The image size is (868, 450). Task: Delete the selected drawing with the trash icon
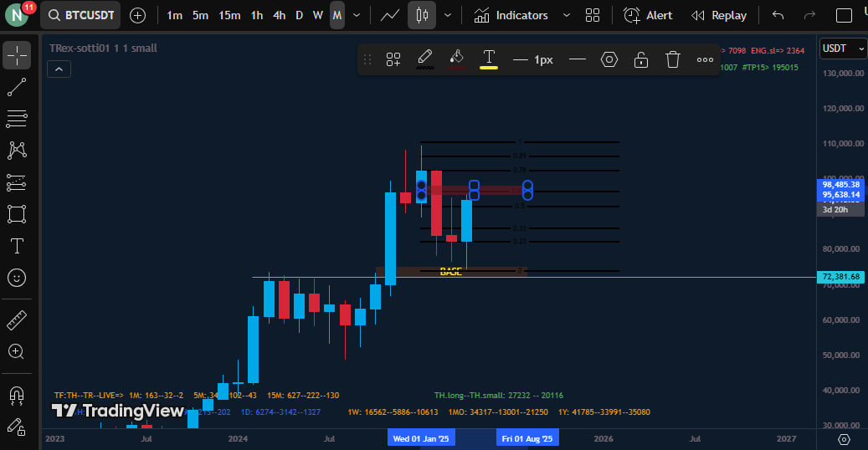tap(672, 59)
